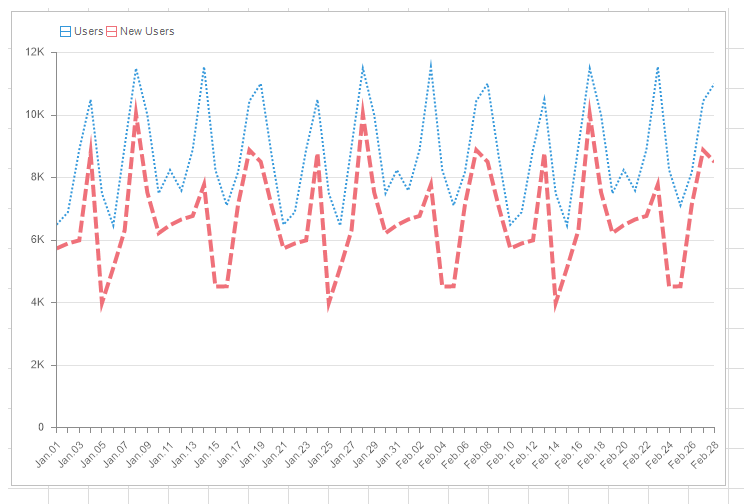Click the Jan.15 x-axis date label
Screen dimensions: 744x504
[x=206, y=452]
